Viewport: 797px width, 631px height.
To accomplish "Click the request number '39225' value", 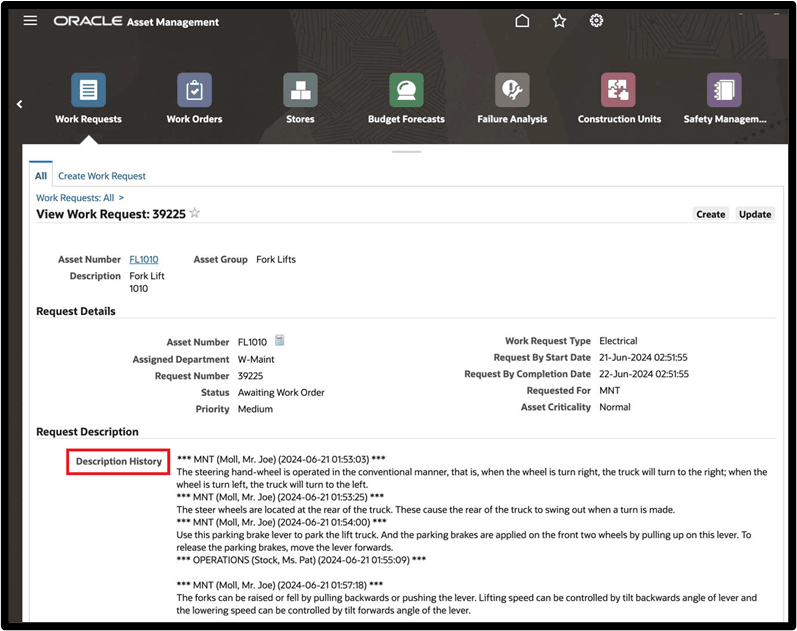I will pyautogui.click(x=251, y=376).
